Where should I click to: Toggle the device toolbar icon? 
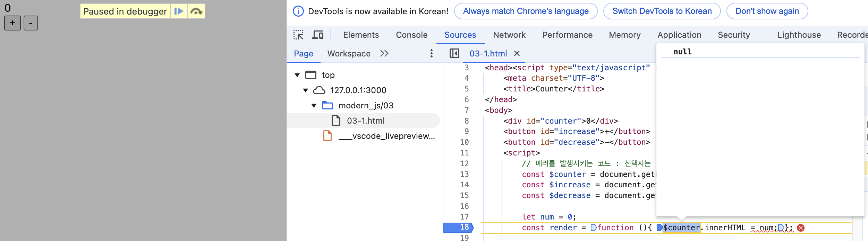[x=318, y=35]
